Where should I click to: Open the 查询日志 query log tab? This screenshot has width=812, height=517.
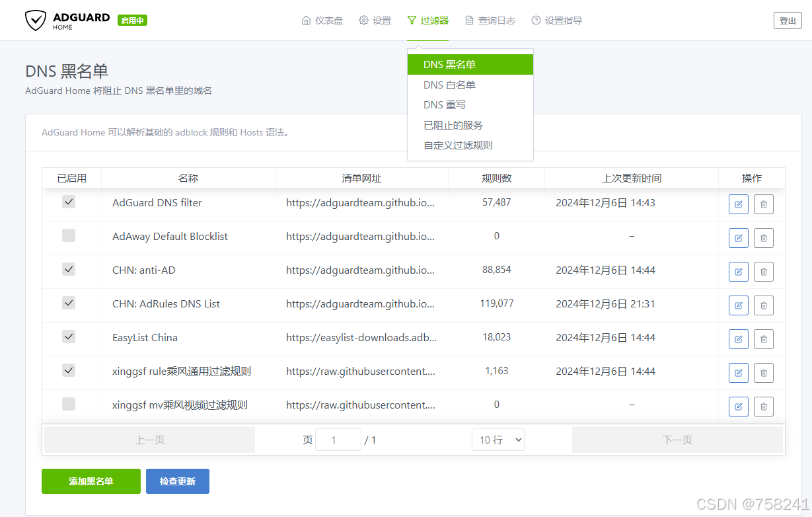[x=490, y=20]
